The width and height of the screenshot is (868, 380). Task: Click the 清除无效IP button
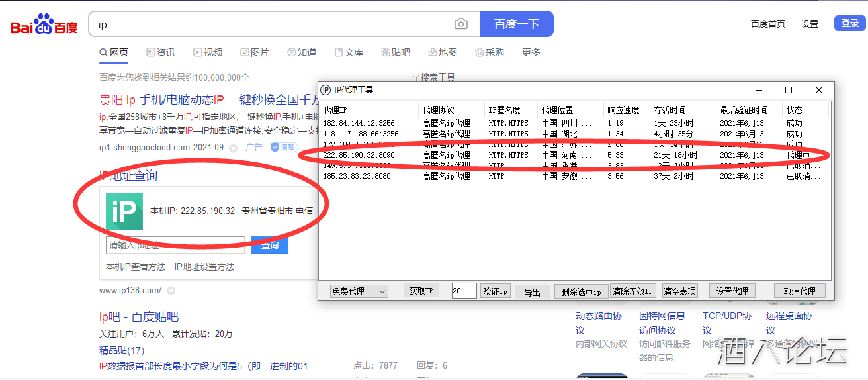(x=632, y=291)
